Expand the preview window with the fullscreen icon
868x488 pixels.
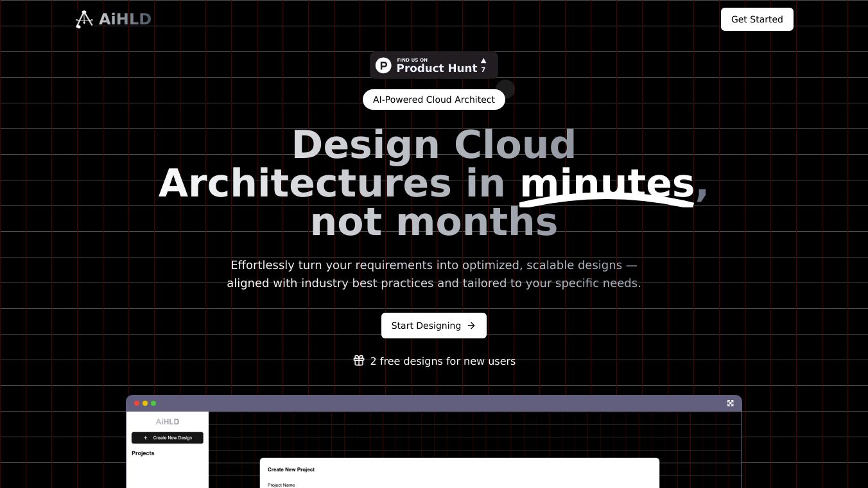click(x=730, y=403)
